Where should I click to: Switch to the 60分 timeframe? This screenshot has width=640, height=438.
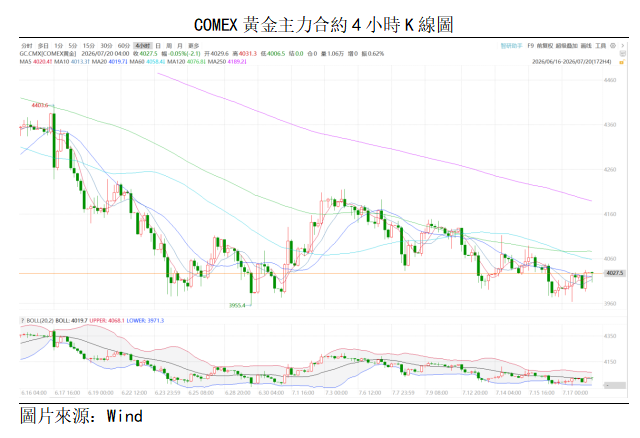(x=124, y=46)
